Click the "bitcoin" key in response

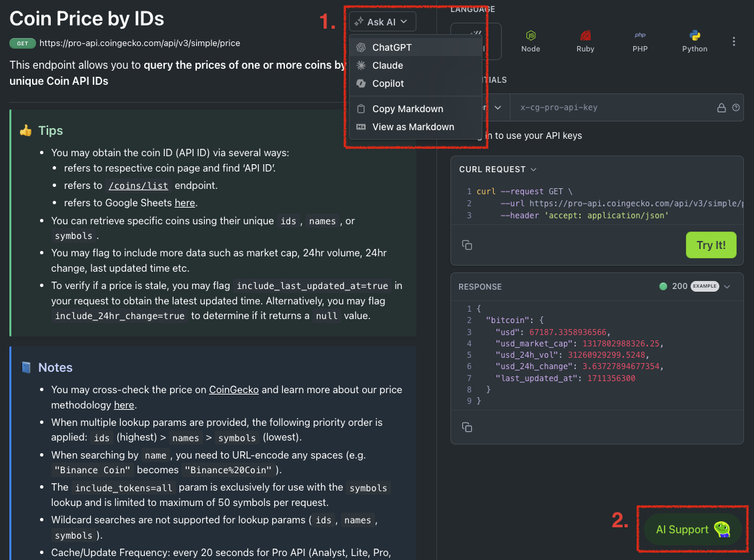coord(508,320)
